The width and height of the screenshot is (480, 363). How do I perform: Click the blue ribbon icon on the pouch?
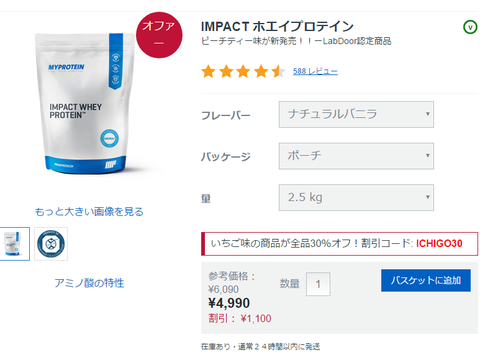coord(116,61)
